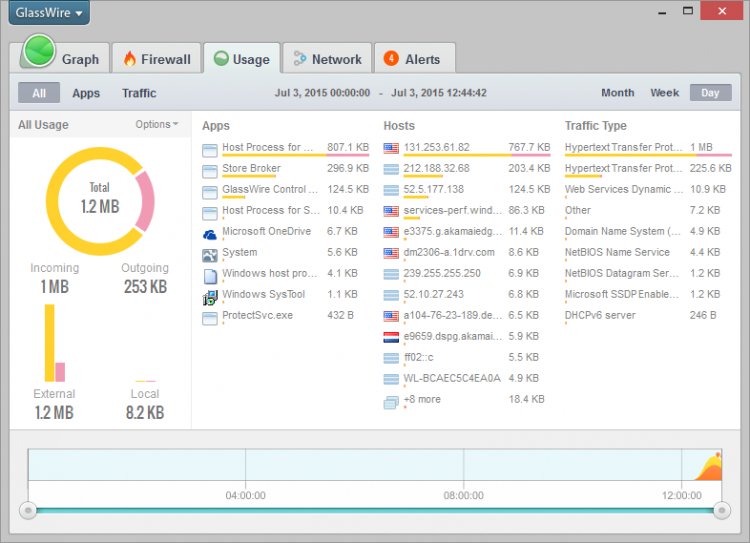
Task: Select the Web Services Dynamic traffic row
Action: click(x=648, y=190)
